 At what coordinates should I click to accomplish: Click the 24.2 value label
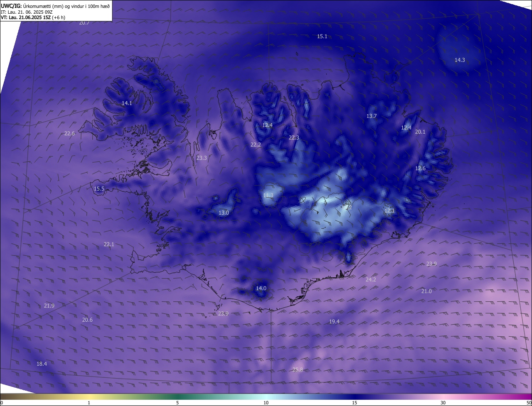tap(371, 280)
